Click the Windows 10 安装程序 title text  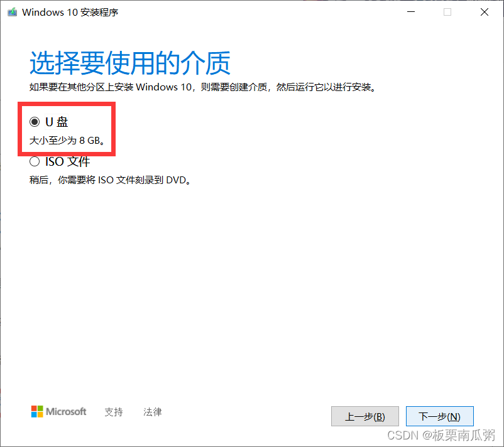pyautogui.click(x=70, y=12)
